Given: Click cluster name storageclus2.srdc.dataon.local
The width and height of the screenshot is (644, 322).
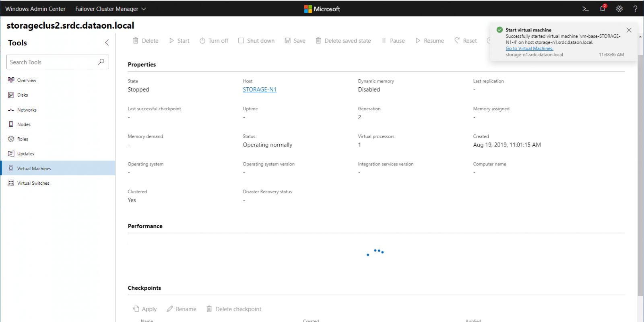Looking at the screenshot, I should coord(70,25).
